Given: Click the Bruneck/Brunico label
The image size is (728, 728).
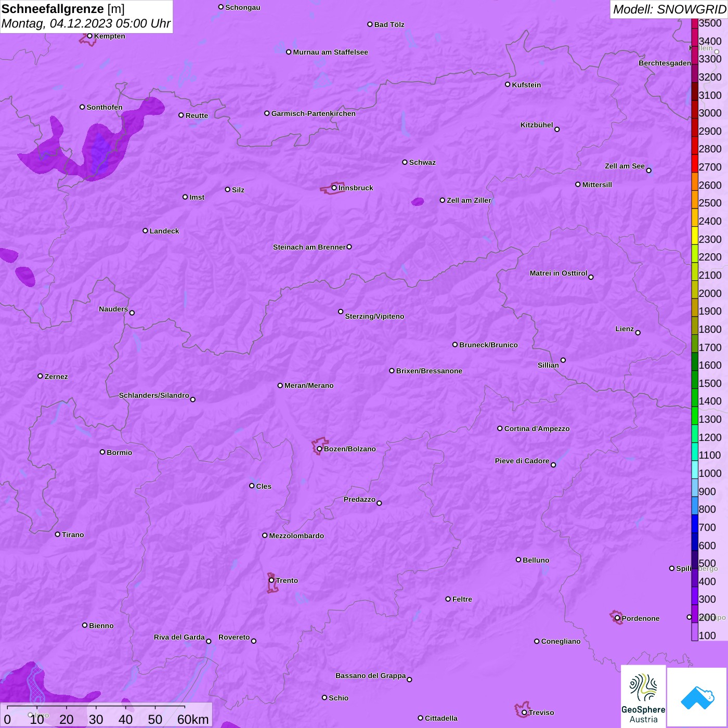Looking at the screenshot, I should coord(488,345).
